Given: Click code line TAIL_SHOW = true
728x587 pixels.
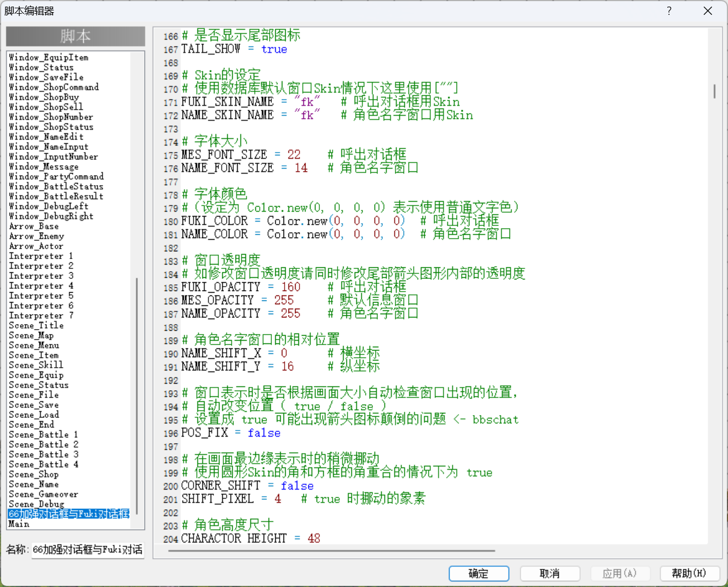Looking at the screenshot, I should click(x=234, y=49).
